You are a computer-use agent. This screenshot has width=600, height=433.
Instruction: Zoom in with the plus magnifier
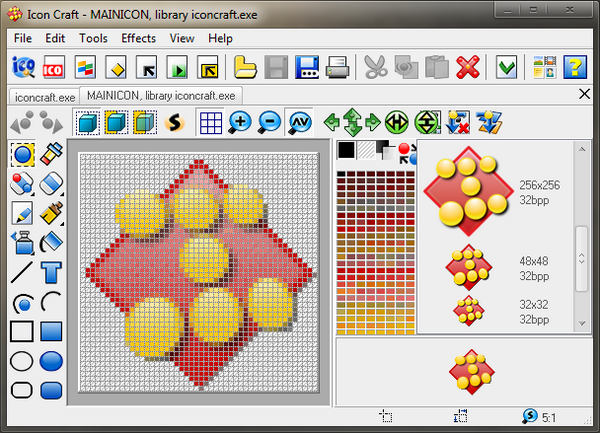pyautogui.click(x=240, y=122)
